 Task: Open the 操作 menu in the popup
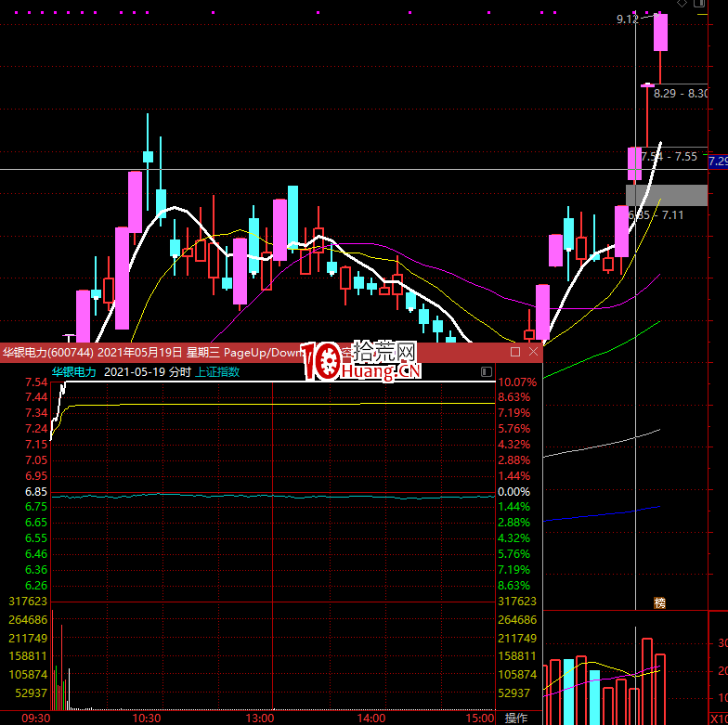click(516, 718)
